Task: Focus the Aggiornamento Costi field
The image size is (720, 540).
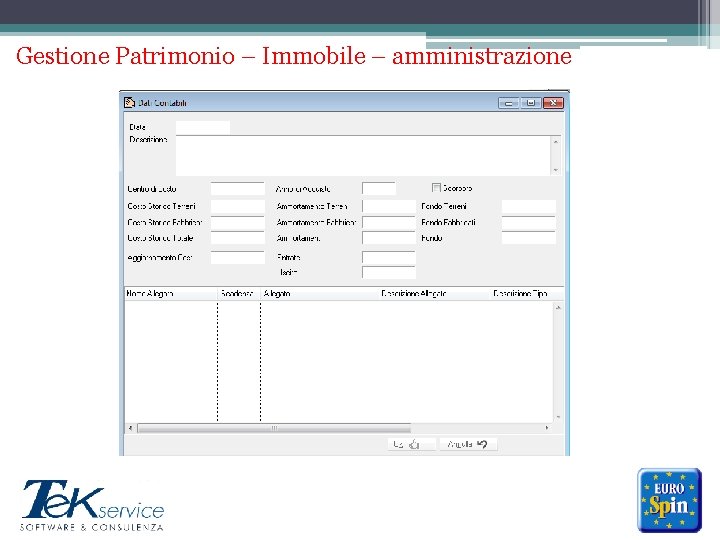Action: point(238,258)
